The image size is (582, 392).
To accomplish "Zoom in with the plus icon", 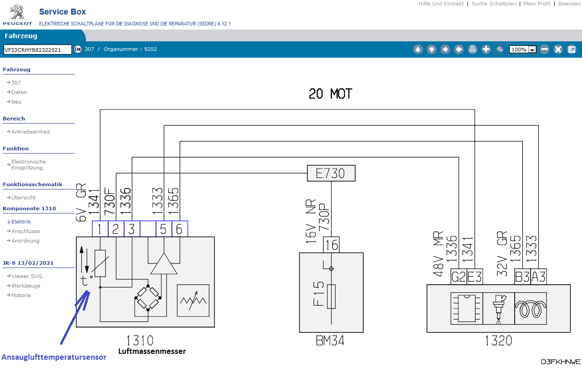I will tap(486, 50).
